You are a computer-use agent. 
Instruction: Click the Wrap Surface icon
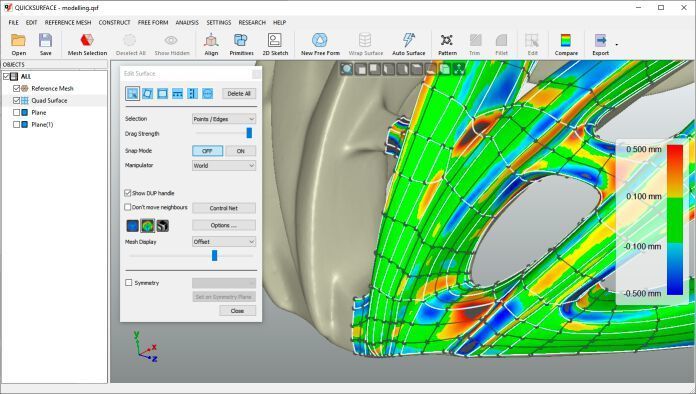point(365,40)
